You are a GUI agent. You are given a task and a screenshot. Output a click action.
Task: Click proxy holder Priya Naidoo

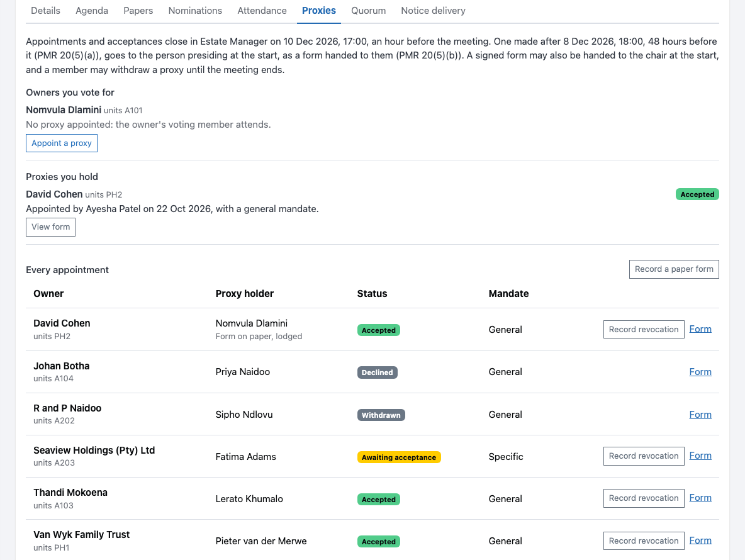243,372
